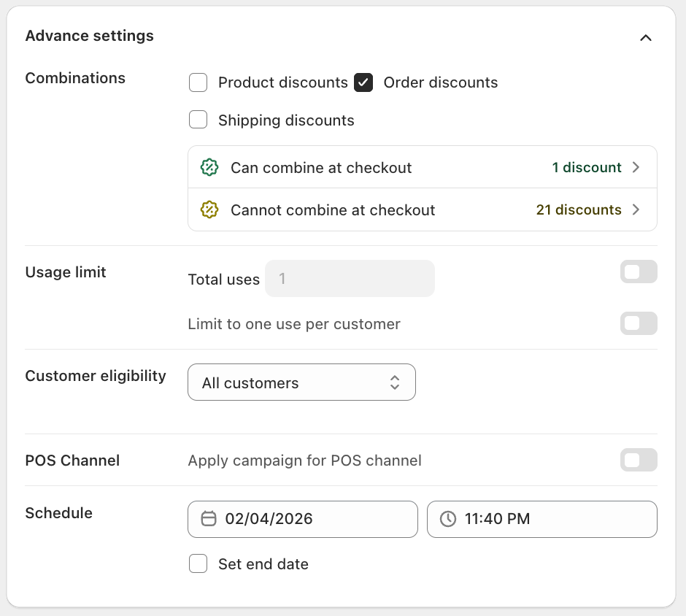Screen dimensions: 686x616
Task: Click the Product discounts label
Action: (283, 82)
